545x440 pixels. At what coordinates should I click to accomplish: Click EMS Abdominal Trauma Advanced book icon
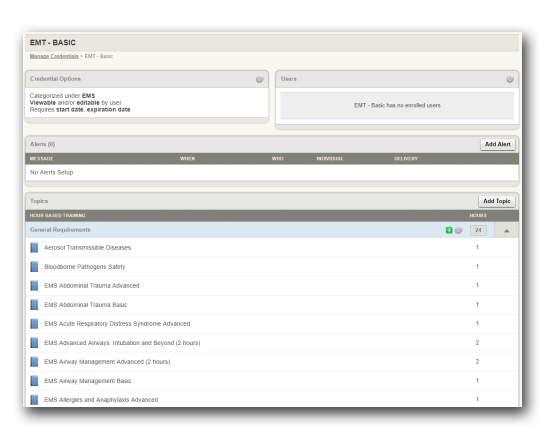click(x=34, y=286)
